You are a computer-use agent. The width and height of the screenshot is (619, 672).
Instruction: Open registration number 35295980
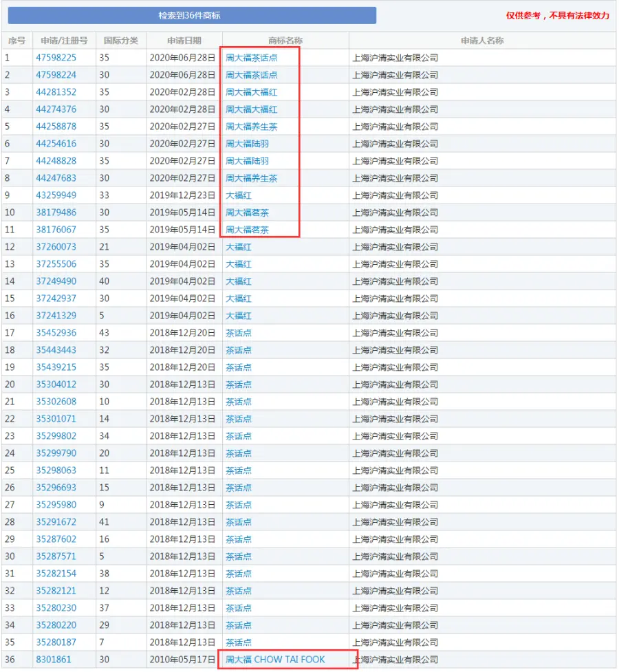(56, 505)
